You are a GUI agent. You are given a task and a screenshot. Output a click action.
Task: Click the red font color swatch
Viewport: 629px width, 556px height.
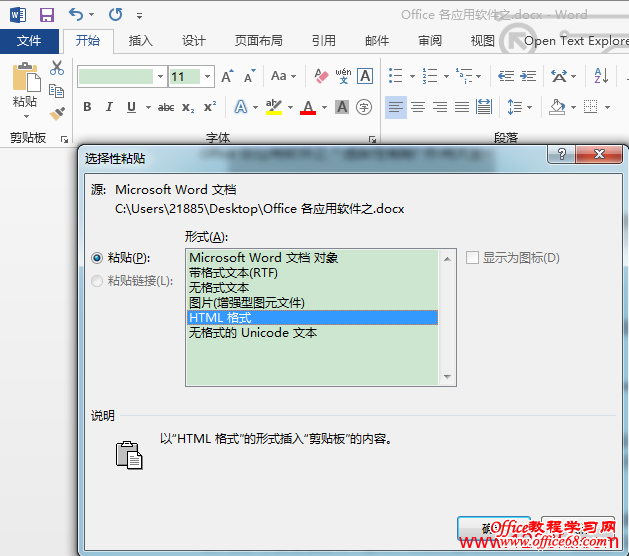click(x=307, y=108)
